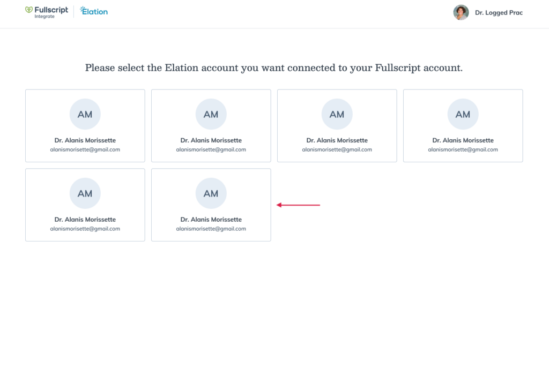The width and height of the screenshot is (549, 392).
Task: Click AM avatar in card beside red arrow
Action: point(211,193)
